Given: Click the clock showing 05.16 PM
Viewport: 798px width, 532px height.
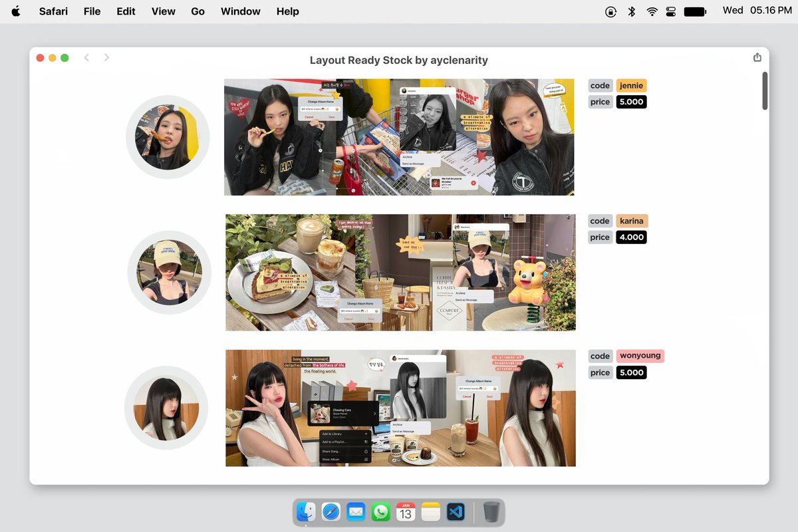Looking at the screenshot, I should (771, 11).
